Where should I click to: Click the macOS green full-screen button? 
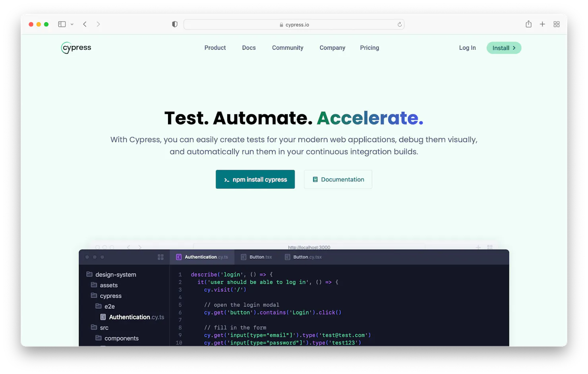pyautogui.click(x=46, y=24)
